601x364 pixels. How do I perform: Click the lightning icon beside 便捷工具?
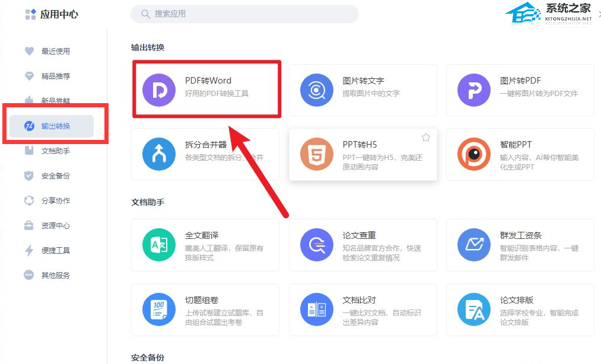[x=29, y=250]
